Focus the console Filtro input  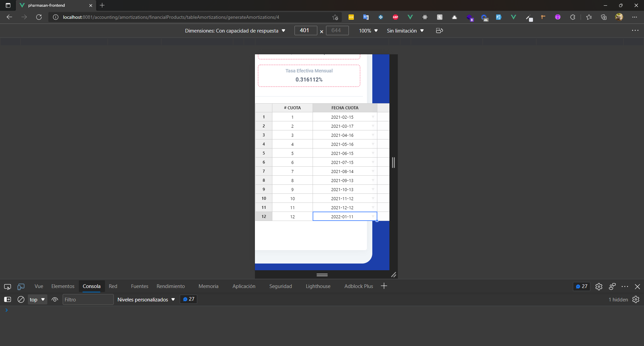[88, 299]
